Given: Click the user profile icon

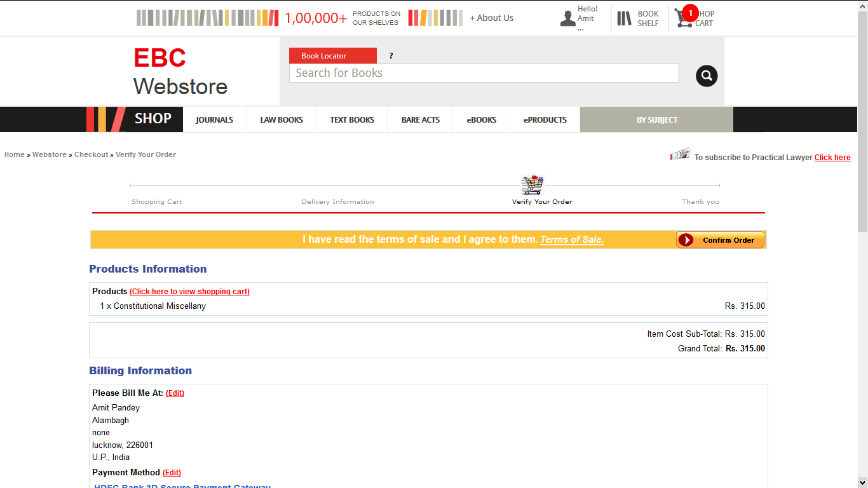Looking at the screenshot, I should (567, 18).
